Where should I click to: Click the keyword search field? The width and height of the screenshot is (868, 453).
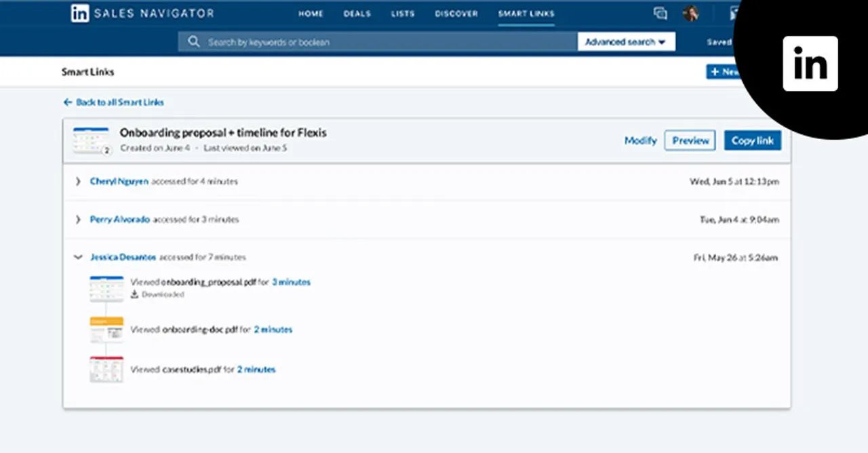coord(378,41)
